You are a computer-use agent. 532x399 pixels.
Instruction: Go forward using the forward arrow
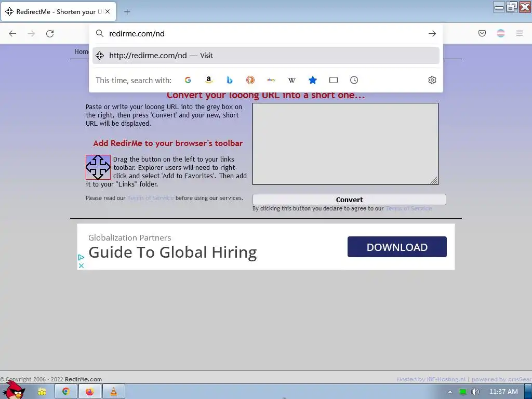(31, 34)
